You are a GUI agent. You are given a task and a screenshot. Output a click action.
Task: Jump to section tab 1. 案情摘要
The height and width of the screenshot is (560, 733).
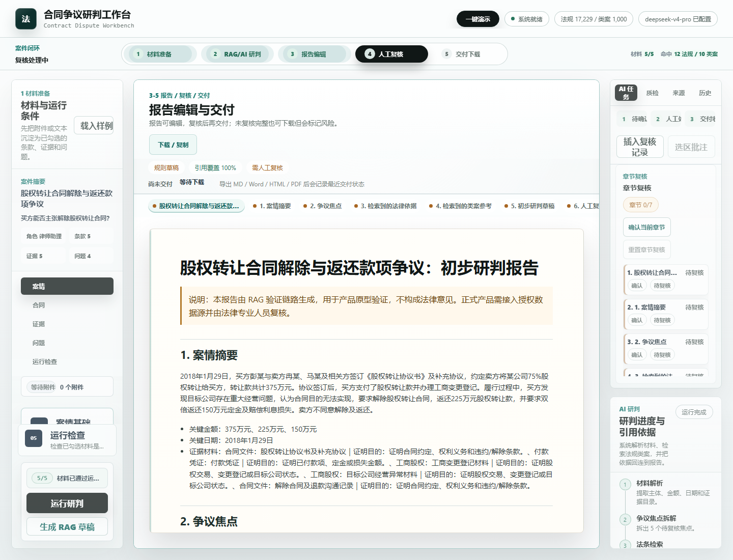272,206
